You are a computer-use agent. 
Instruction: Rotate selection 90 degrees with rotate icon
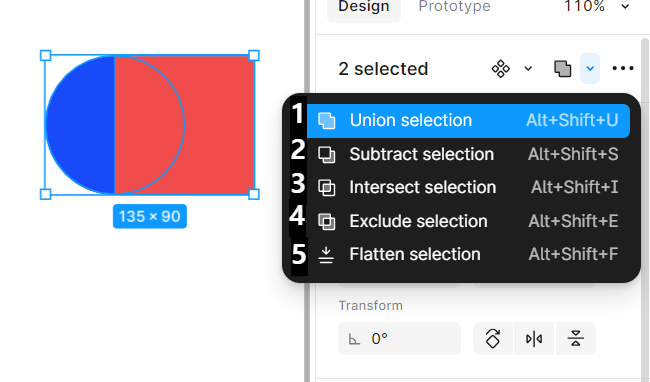click(x=493, y=339)
